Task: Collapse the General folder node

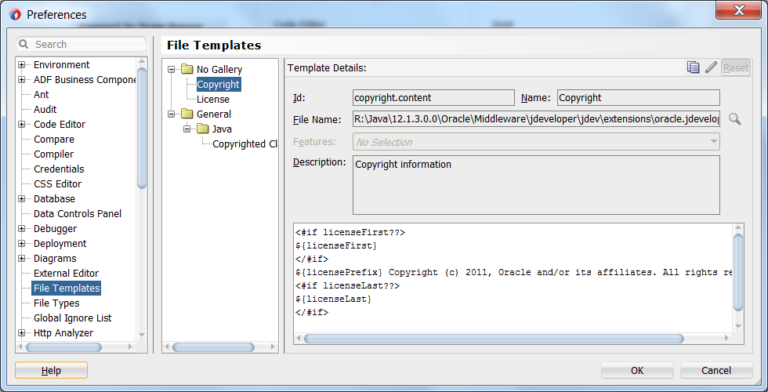Action: click(171, 114)
